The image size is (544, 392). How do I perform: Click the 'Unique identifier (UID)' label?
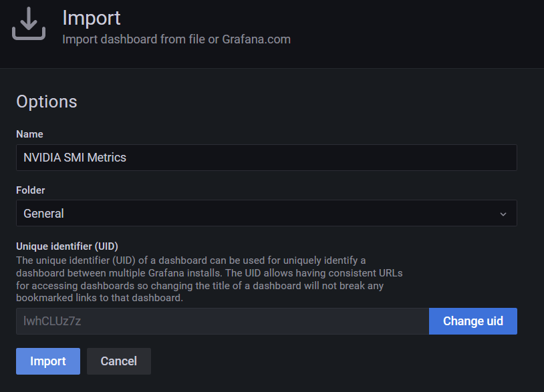67,246
